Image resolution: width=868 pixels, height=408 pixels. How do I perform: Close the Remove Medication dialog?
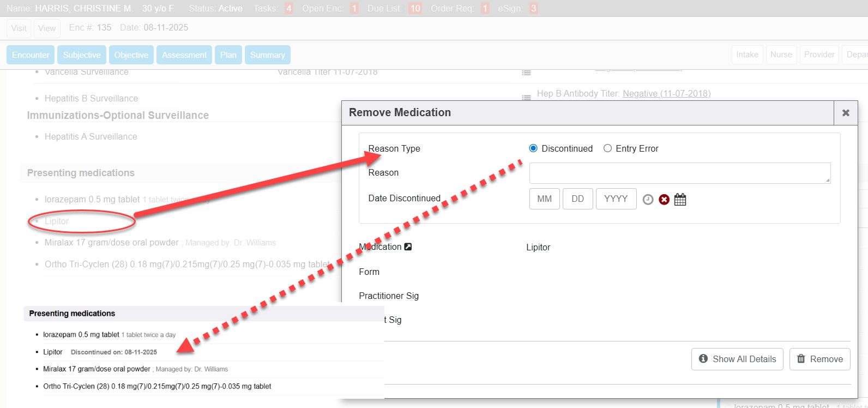pos(846,113)
